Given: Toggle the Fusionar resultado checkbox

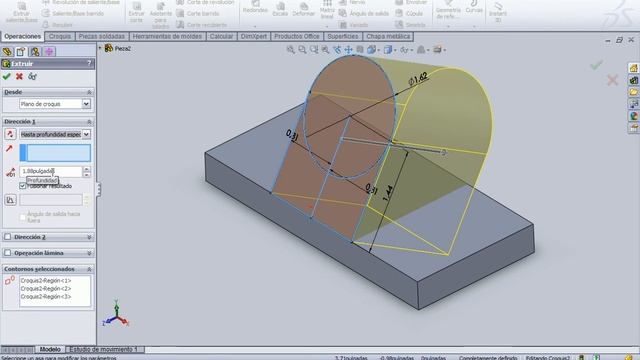Looking at the screenshot, I should click(23, 186).
